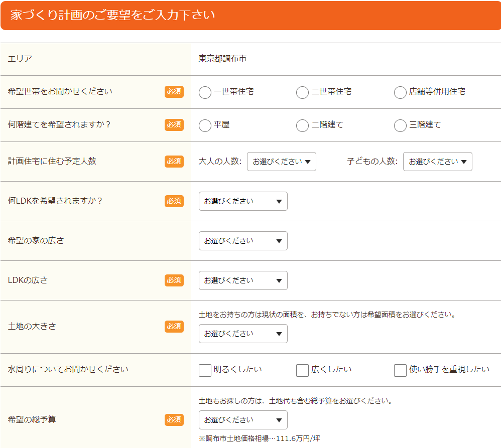Open the 希望の総予算 dropdown
The height and width of the screenshot is (448, 501).
243,420
